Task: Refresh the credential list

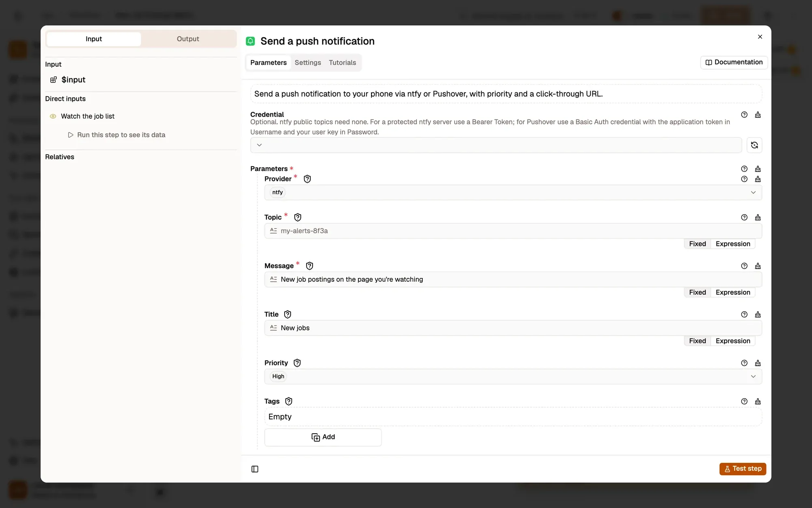Action: (x=754, y=145)
